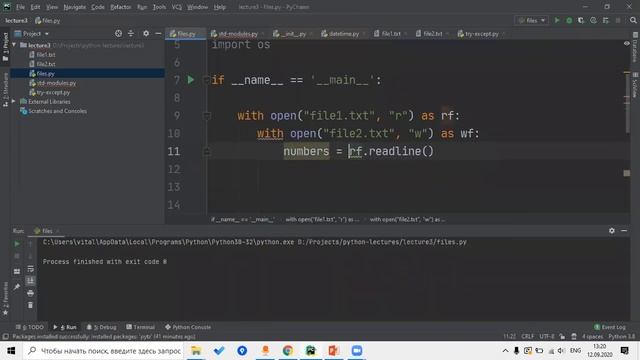Expand External Libraries node
The width and height of the screenshot is (640, 360).
pos(13,101)
